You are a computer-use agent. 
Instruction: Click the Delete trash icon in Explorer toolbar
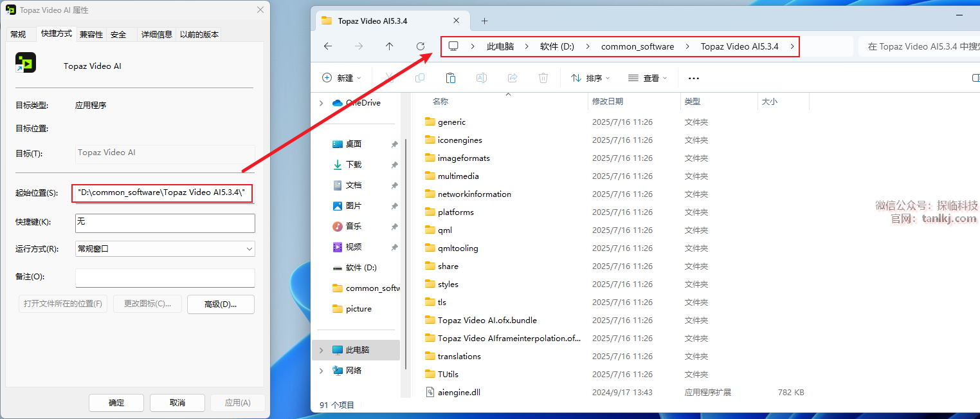pos(543,78)
